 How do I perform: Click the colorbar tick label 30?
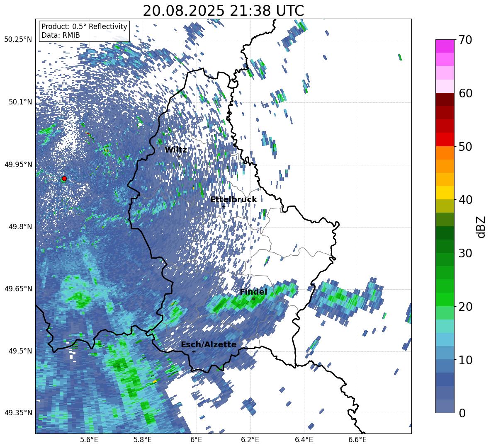click(466, 253)
